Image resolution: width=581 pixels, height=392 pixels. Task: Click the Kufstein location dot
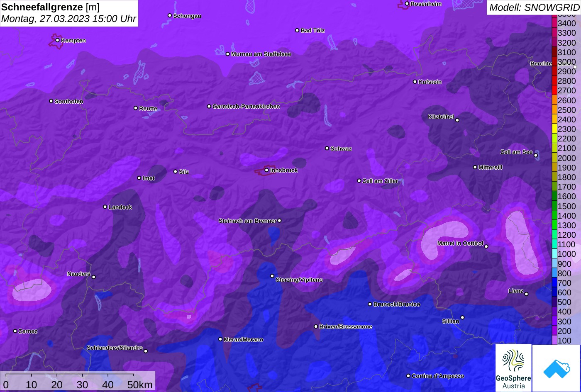(x=415, y=82)
